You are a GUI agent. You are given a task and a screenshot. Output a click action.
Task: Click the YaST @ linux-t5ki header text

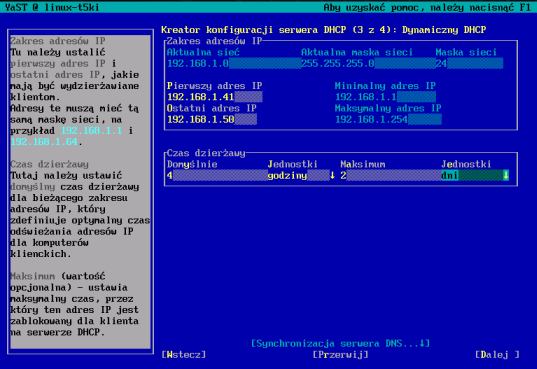(52, 7)
